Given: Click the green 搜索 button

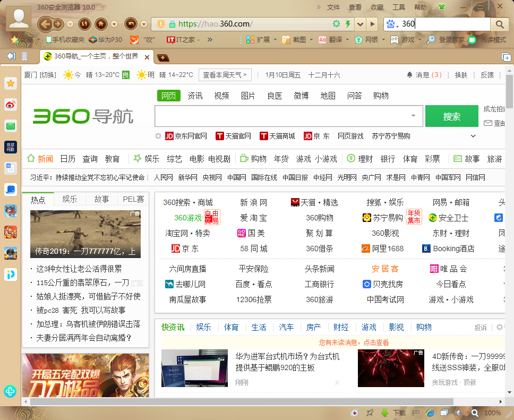Looking at the screenshot, I should pyautogui.click(x=451, y=116).
